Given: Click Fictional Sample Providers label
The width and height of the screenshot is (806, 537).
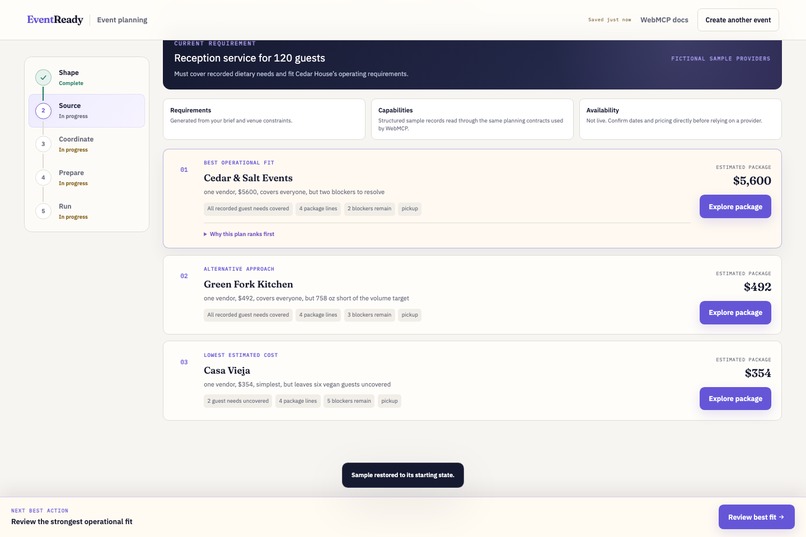Looking at the screenshot, I should coord(720,59).
